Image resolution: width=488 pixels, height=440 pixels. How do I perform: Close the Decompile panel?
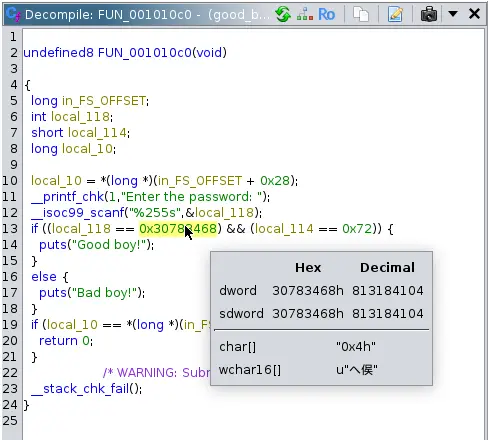(x=474, y=14)
